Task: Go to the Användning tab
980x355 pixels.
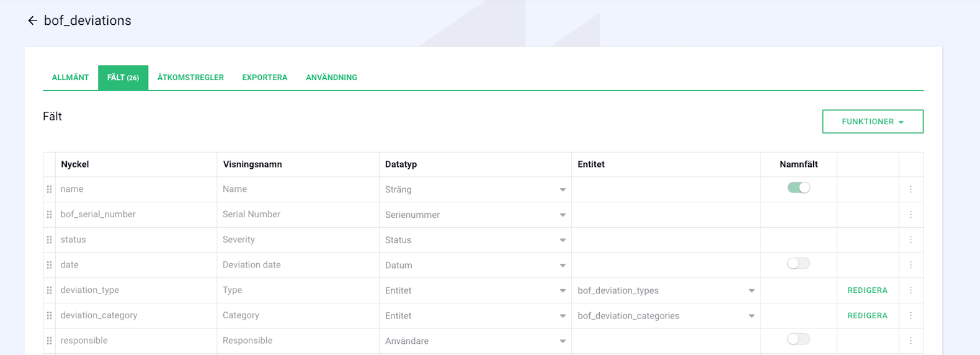Action: [x=331, y=78]
